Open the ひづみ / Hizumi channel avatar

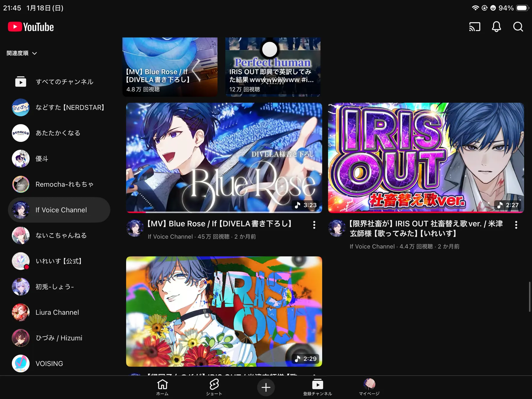[21, 338]
